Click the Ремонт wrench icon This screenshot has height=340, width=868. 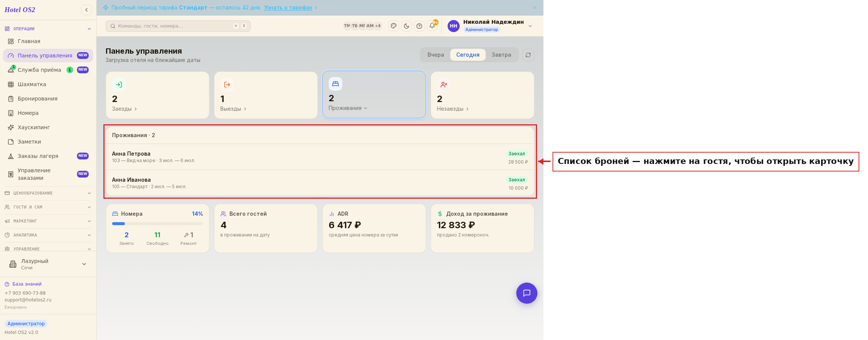[186, 235]
